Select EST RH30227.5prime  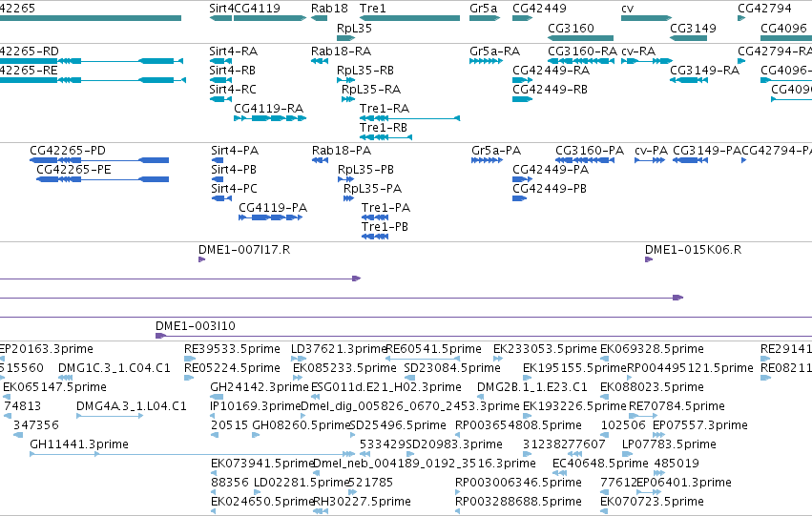coord(321,511)
